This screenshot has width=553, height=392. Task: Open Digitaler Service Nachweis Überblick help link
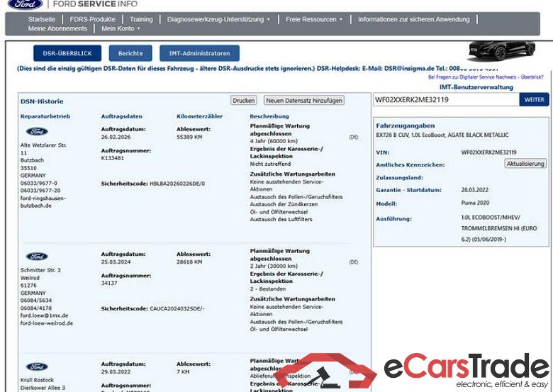(486, 77)
